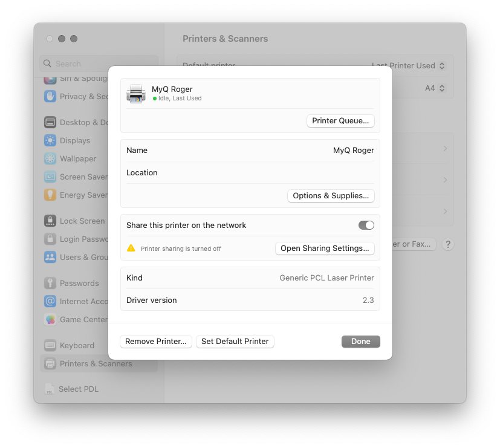
Task: Click the Lock Screen icon
Action: (50, 221)
